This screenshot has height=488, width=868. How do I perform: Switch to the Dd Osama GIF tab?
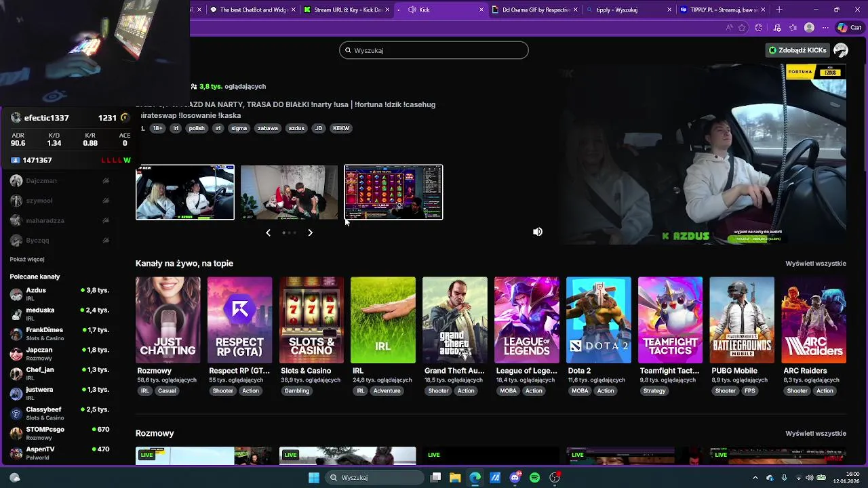tap(535, 9)
